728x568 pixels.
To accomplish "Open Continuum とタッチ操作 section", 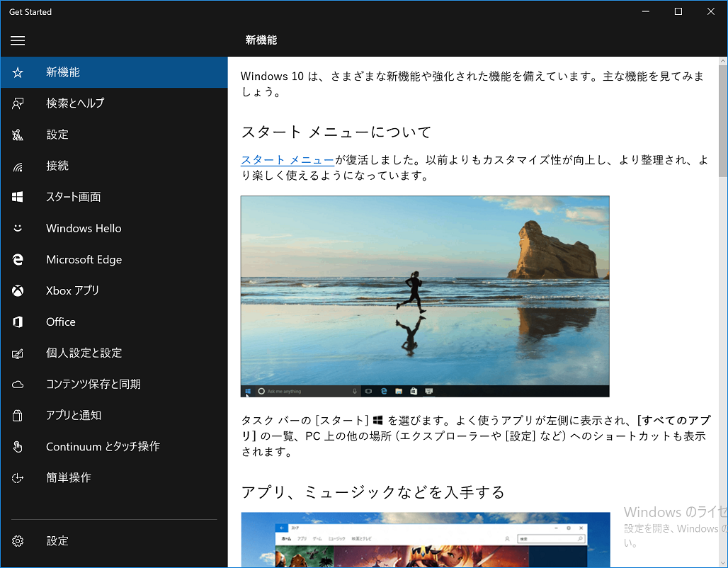I will (x=114, y=447).
